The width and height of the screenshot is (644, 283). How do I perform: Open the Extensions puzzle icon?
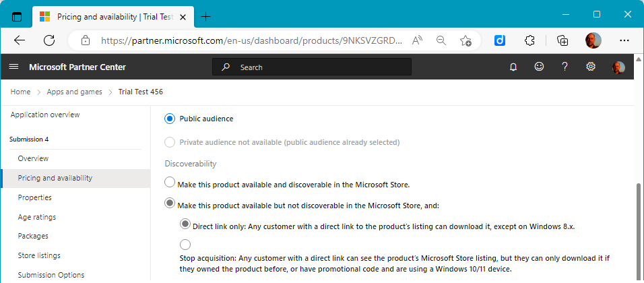point(530,40)
